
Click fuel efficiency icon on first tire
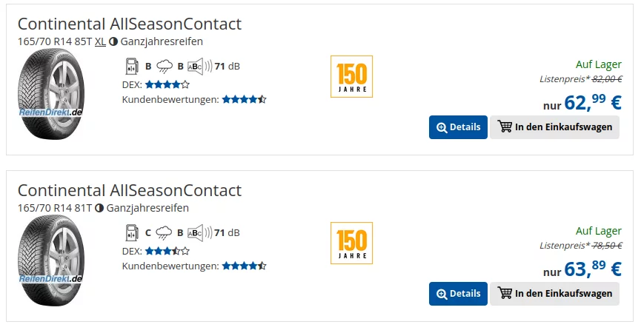tap(131, 66)
